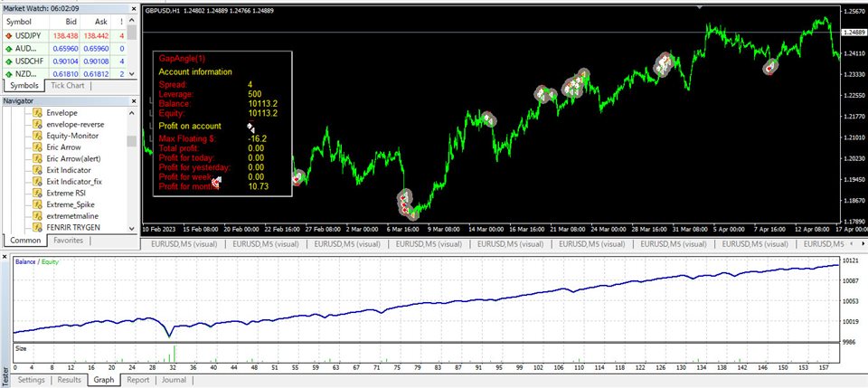Viewport: 868px width, 388px height.
Task: Click the chart shift triangle marker at top
Action: coord(700,7)
